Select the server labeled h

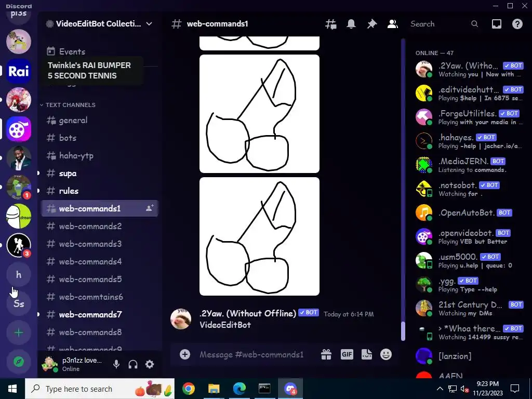[19, 274]
